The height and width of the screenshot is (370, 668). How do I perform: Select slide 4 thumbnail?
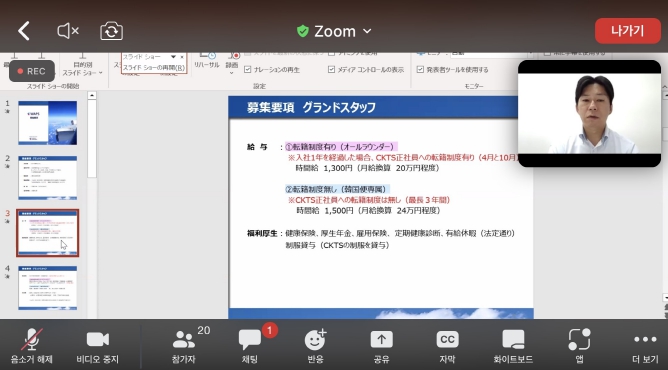point(48,288)
